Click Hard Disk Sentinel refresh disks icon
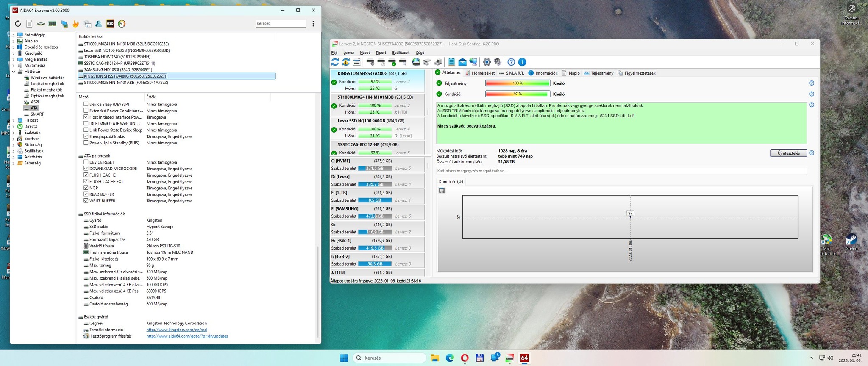This screenshot has height=366, width=868. tap(335, 62)
